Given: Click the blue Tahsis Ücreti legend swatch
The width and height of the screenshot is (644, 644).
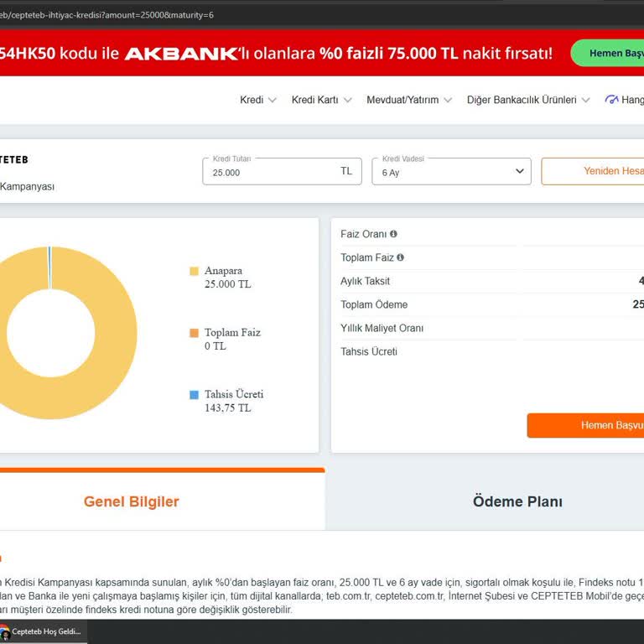Looking at the screenshot, I should pyautogui.click(x=194, y=395).
